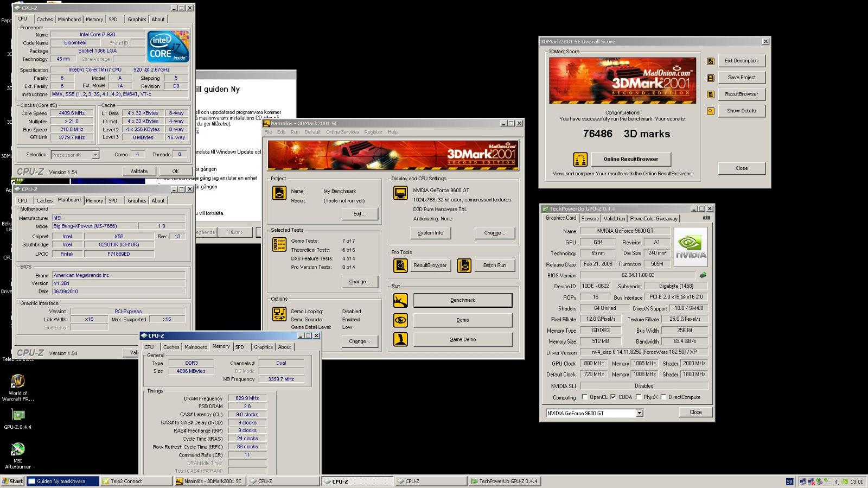868x488 pixels.
Task: Open World of Warcraft desktop shortcut
Action: tap(18, 387)
